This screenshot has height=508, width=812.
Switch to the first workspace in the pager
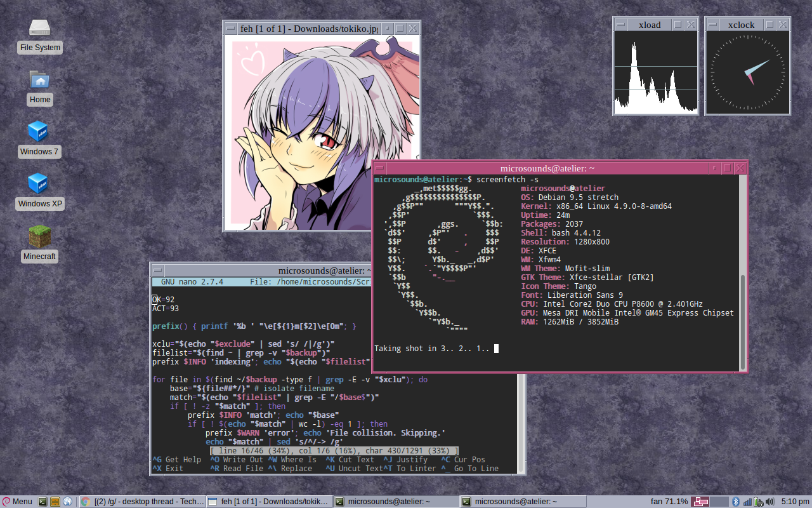(700, 502)
